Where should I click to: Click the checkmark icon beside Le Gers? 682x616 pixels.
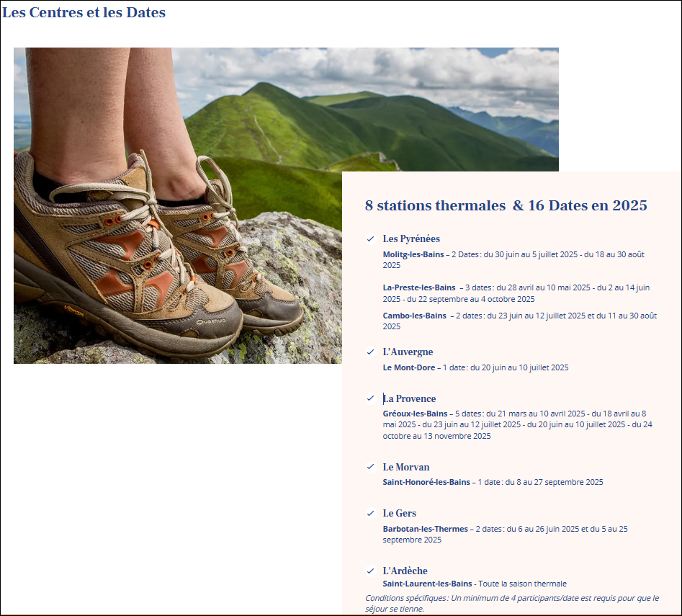(371, 513)
